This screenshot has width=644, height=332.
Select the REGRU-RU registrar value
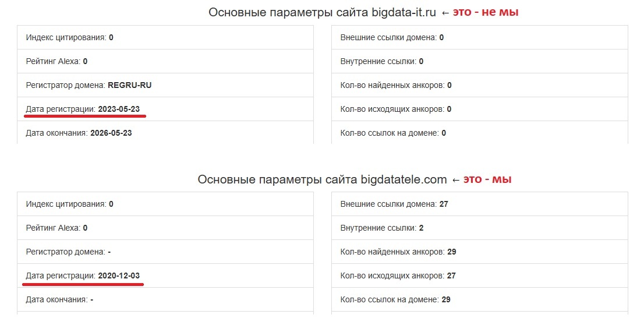tap(129, 85)
